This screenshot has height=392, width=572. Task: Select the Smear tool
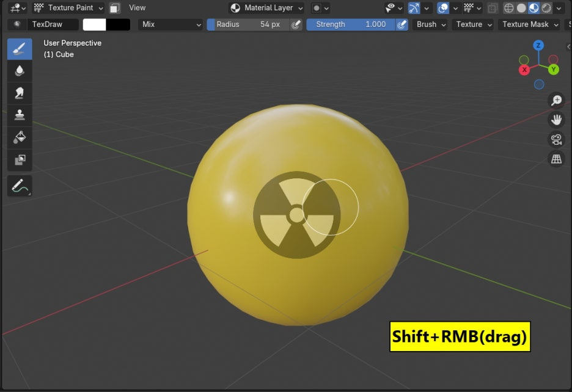tap(20, 93)
